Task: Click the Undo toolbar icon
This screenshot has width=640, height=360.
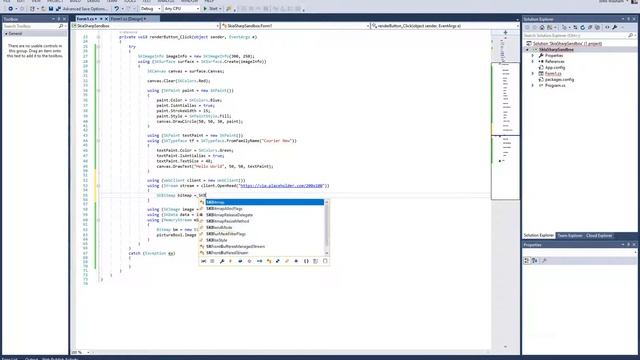Action: click(117, 9)
